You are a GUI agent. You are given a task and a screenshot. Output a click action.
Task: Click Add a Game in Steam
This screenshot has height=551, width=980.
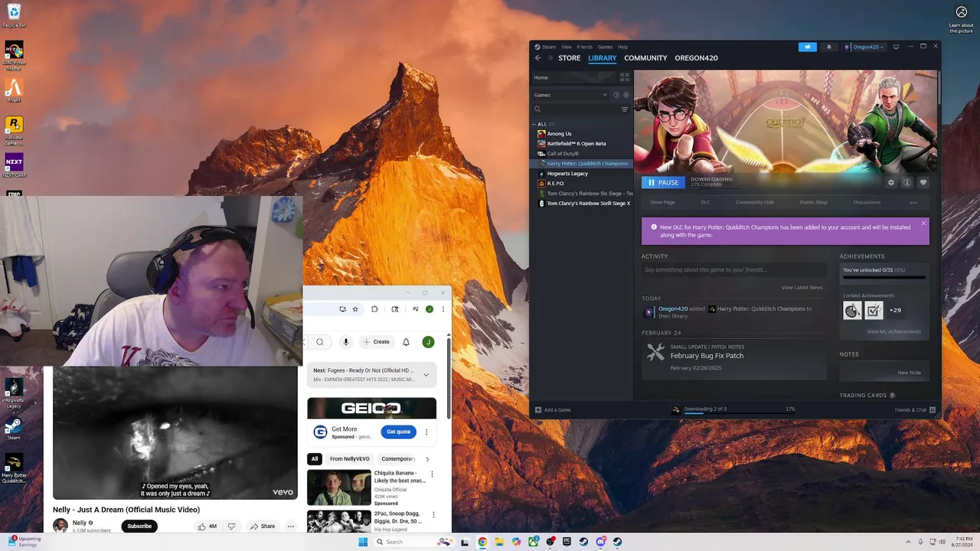[x=553, y=410]
